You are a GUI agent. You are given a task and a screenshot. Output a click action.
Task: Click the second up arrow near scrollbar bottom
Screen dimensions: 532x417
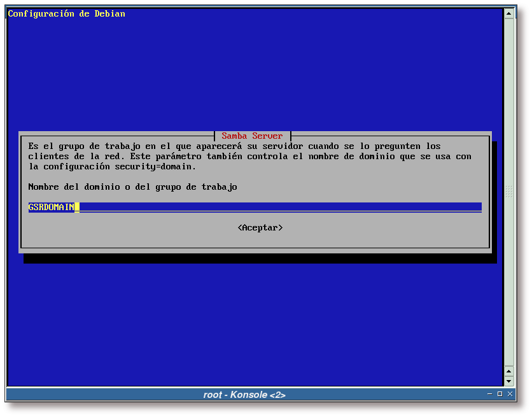tap(508, 371)
